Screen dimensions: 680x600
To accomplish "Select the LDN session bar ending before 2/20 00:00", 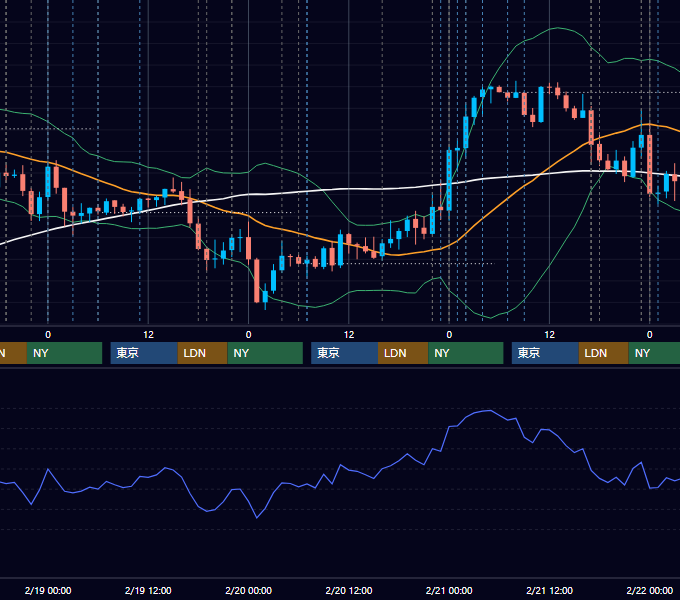I will pyautogui.click(x=203, y=353).
